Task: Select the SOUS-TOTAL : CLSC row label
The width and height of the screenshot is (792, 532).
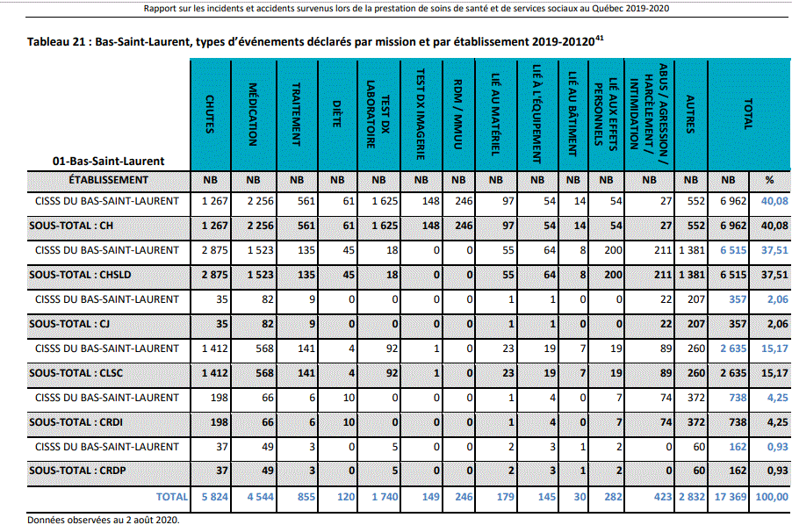Action: (x=70, y=373)
